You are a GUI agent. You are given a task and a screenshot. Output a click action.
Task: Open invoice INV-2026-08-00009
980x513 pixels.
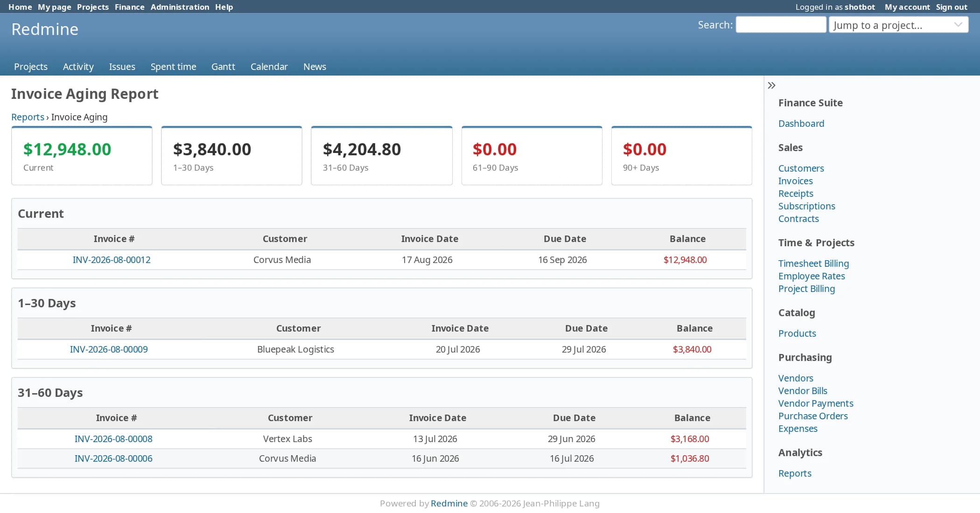tap(109, 349)
